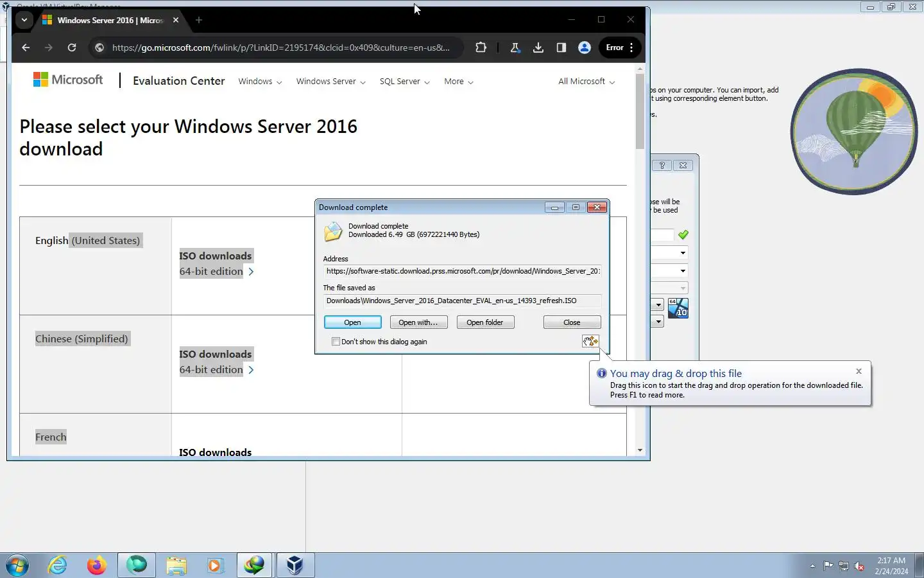Open the browser extensions puzzle icon

click(481, 48)
